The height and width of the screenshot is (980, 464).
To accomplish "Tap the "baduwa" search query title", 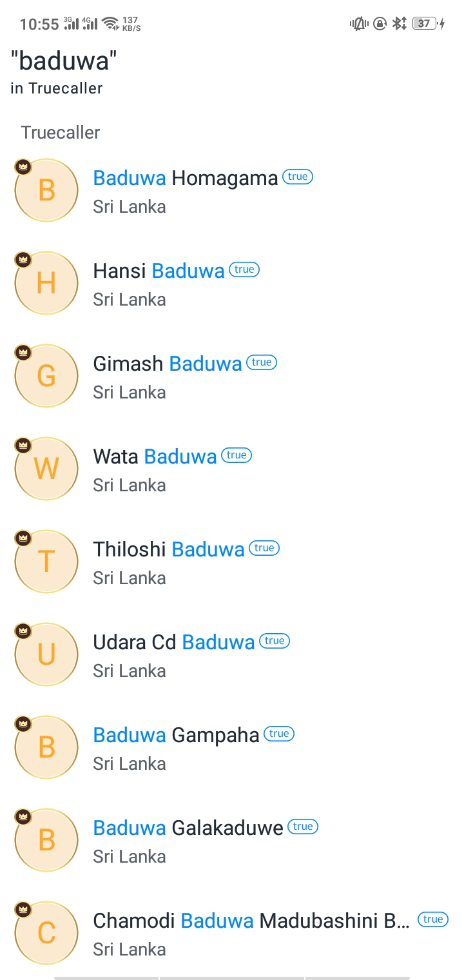I will (x=64, y=61).
